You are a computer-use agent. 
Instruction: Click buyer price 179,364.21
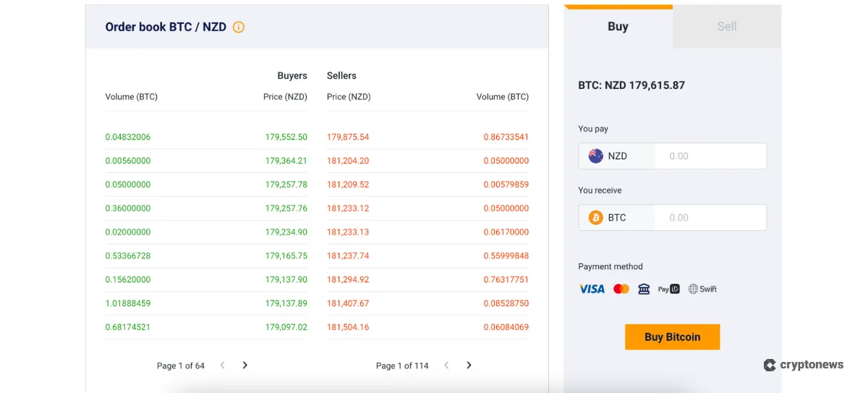pos(286,161)
